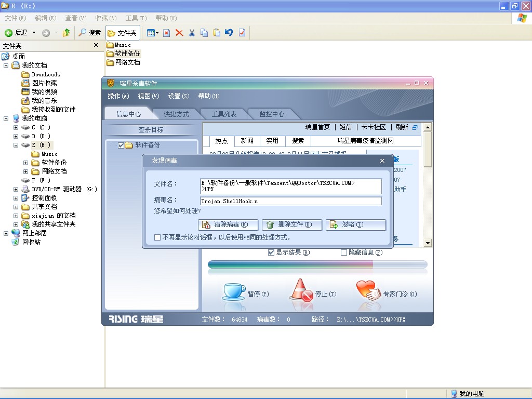The width and height of the screenshot is (532, 399).
Task: Click 刷新 link in info panel
Action: (402, 127)
